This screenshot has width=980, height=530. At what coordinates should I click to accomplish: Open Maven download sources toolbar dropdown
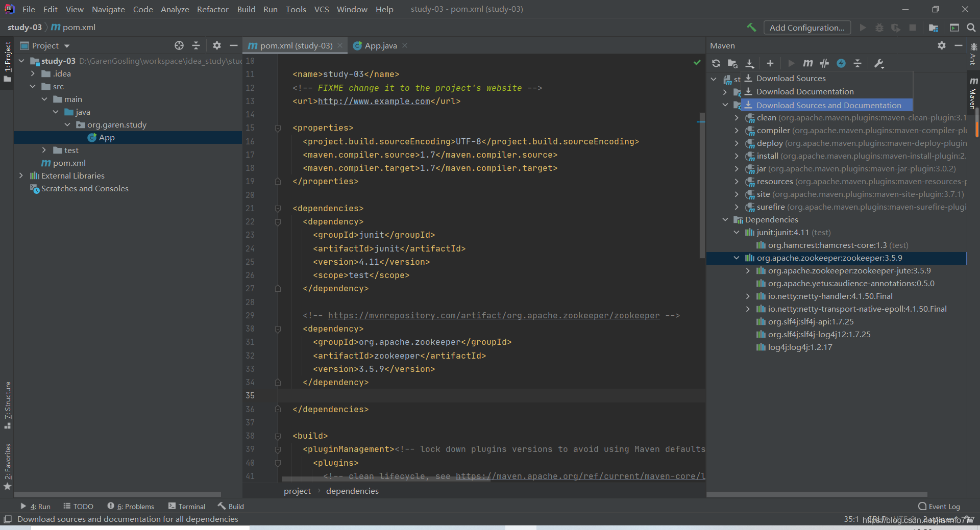[750, 63]
